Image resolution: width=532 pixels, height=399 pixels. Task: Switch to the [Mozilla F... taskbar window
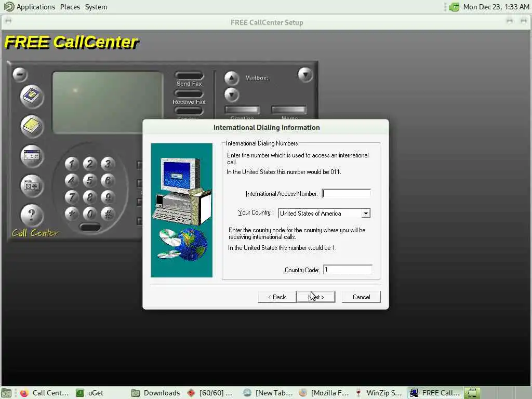tap(324, 393)
